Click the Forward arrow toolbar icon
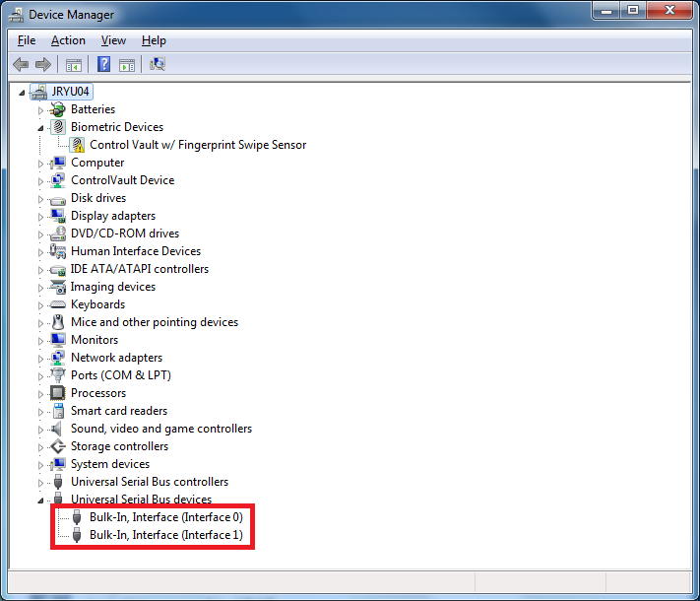 click(43, 64)
